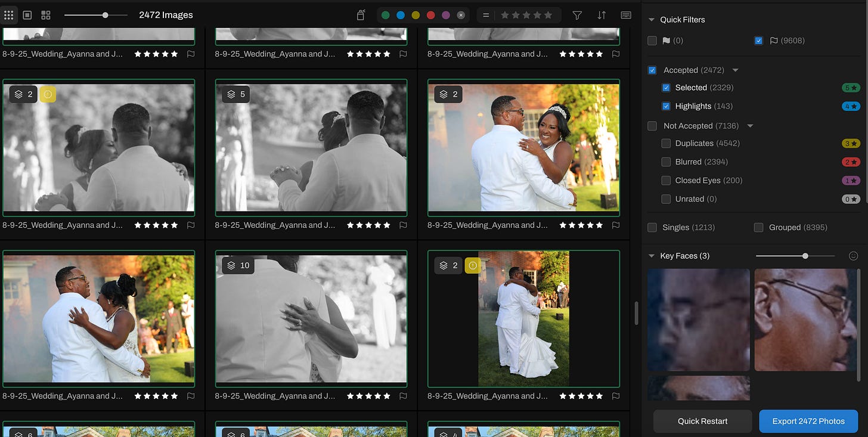Select the bluish first key face thumbnail

699,320
